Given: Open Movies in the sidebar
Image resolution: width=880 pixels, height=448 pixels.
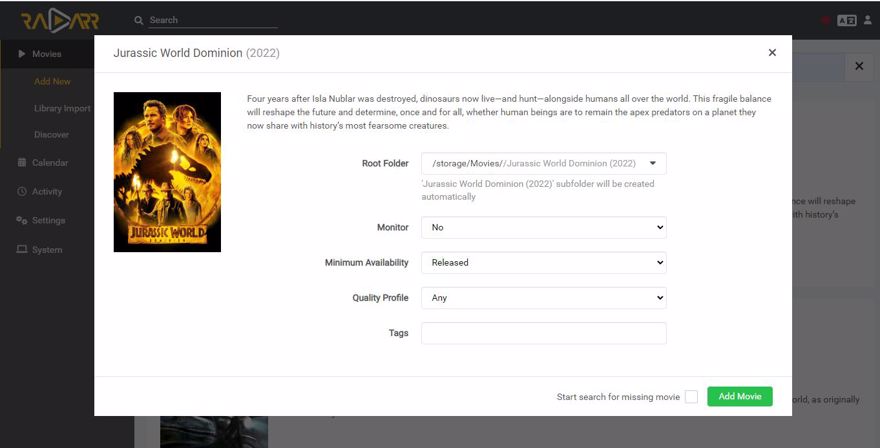Looking at the screenshot, I should pos(47,54).
